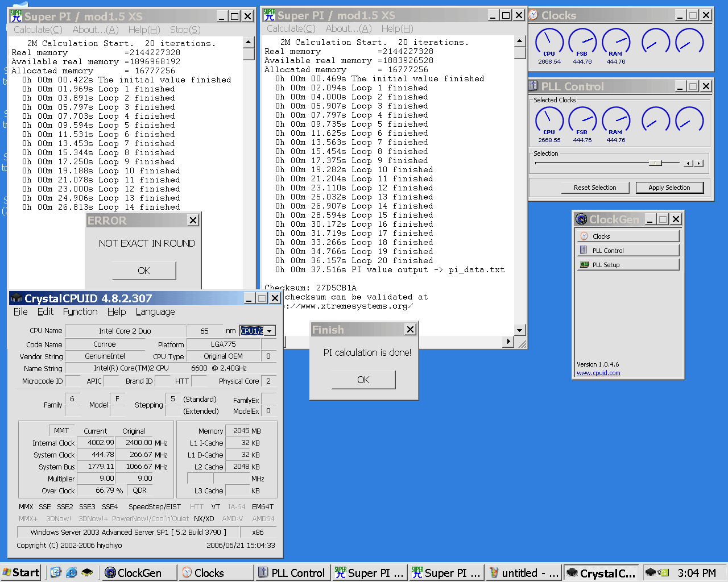The width and height of the screenshot is (728, 582).
Task: Click the CrystalC... taskbar button
Action: 601,572
